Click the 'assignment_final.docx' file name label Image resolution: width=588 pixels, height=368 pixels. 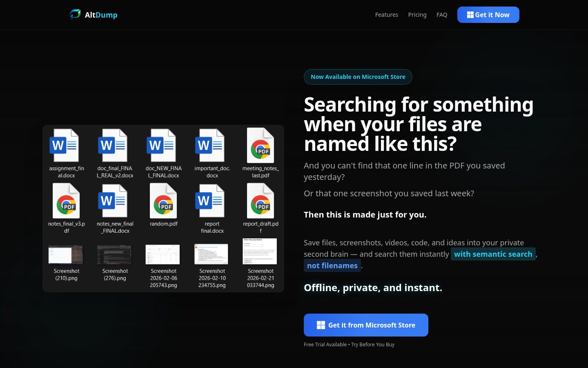(x=67, y=172)
